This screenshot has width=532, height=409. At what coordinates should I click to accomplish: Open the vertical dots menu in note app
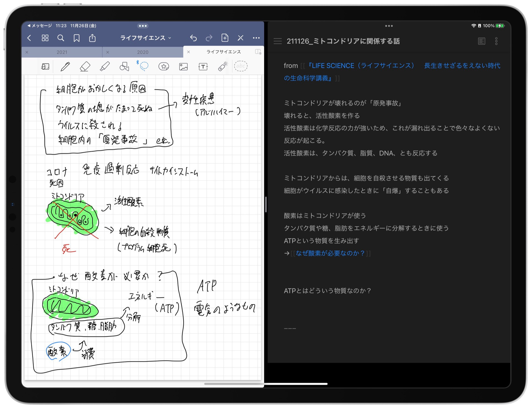[x=496, y=41]
